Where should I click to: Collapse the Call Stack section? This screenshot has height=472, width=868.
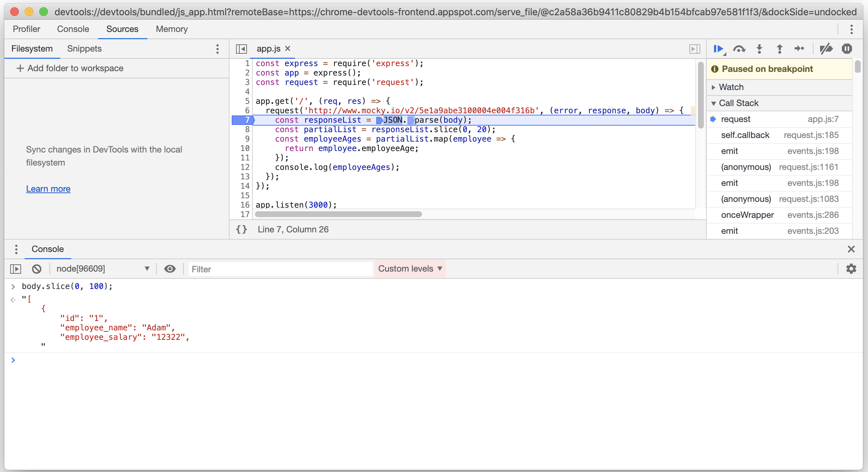(x=714, y=103)
